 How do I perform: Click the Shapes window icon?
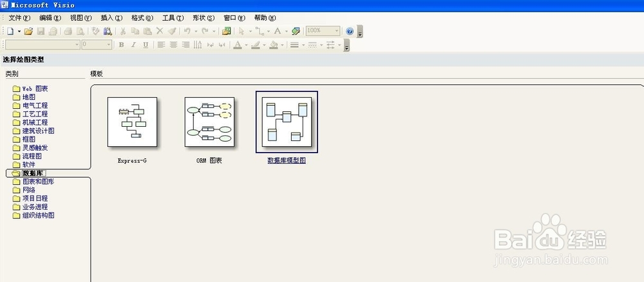tap(226, 31)
